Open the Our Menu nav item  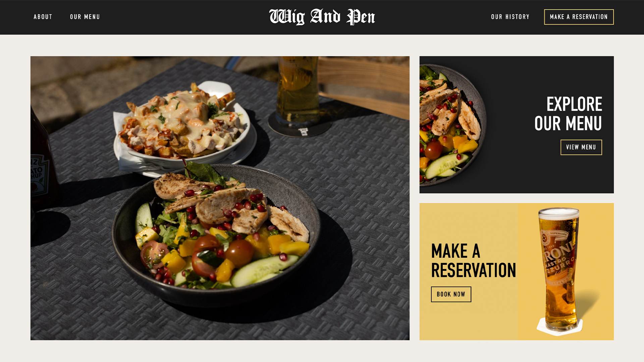pyautogui.click(x=85, y=17)
